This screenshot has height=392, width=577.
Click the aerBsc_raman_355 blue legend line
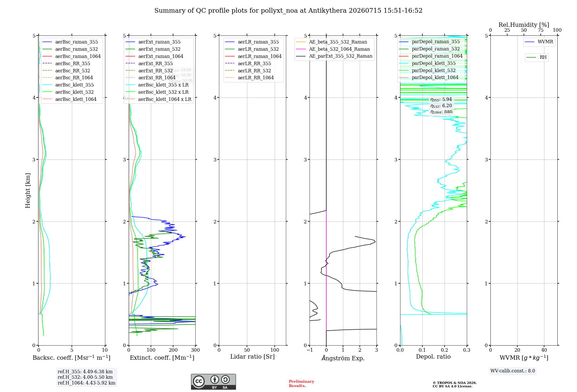click(47, 42)
